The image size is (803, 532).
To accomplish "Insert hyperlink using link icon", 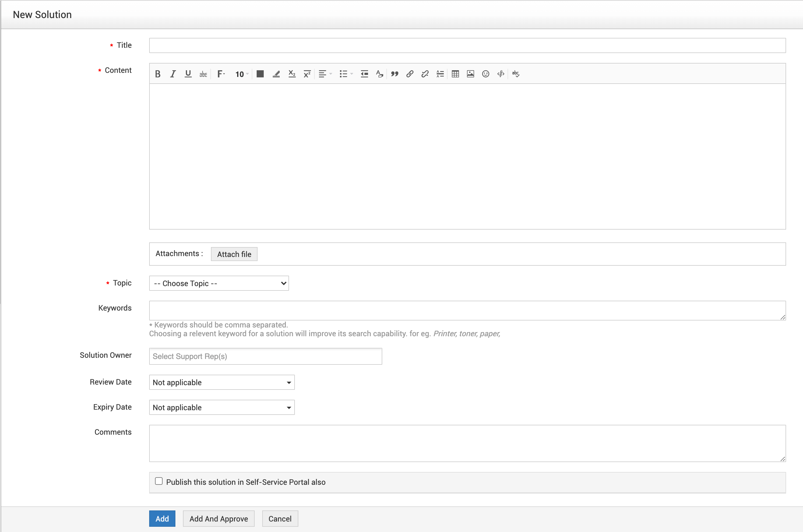I will pos(409,74).
